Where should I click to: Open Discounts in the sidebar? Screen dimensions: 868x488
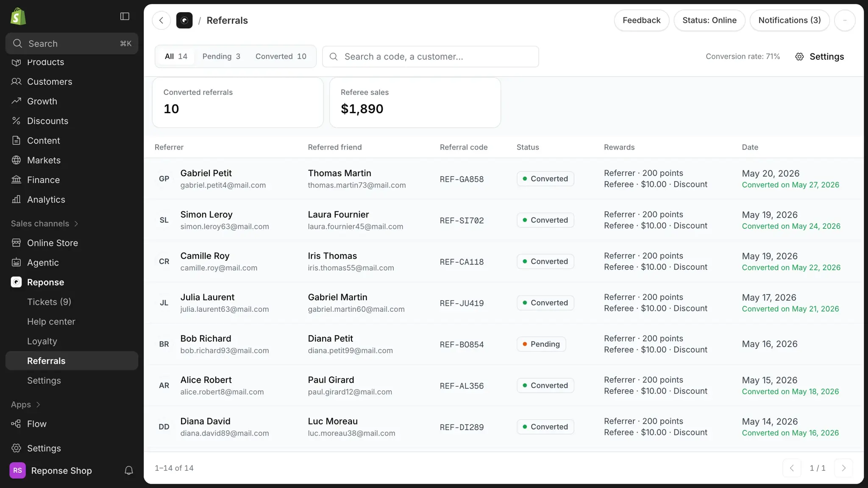tap(72, 121)
